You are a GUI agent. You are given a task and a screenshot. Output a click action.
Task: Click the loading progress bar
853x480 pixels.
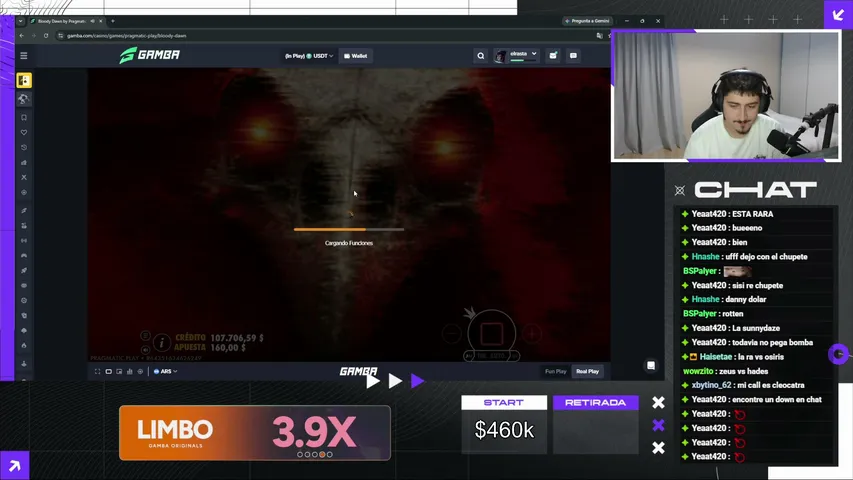click(x=349, y=230)
